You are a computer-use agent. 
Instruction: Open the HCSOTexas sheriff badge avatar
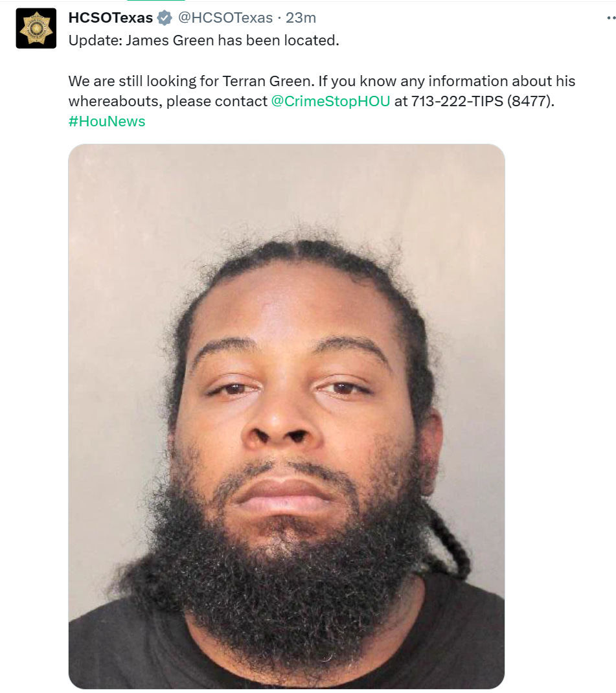36,28
